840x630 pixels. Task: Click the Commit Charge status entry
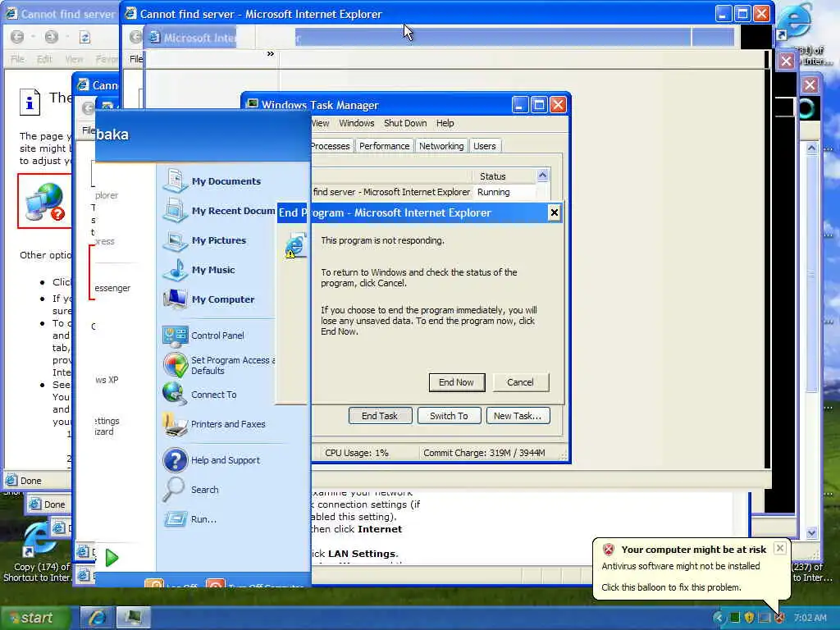pos(484,453)
